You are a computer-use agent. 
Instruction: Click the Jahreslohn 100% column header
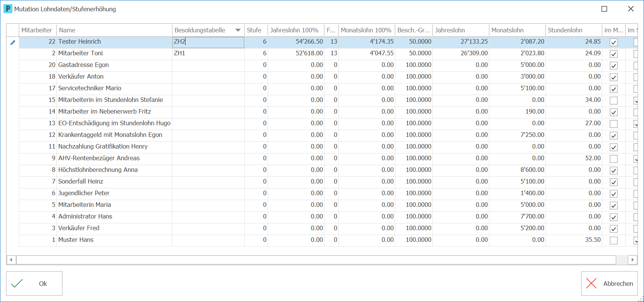click(x=296, y=30)
